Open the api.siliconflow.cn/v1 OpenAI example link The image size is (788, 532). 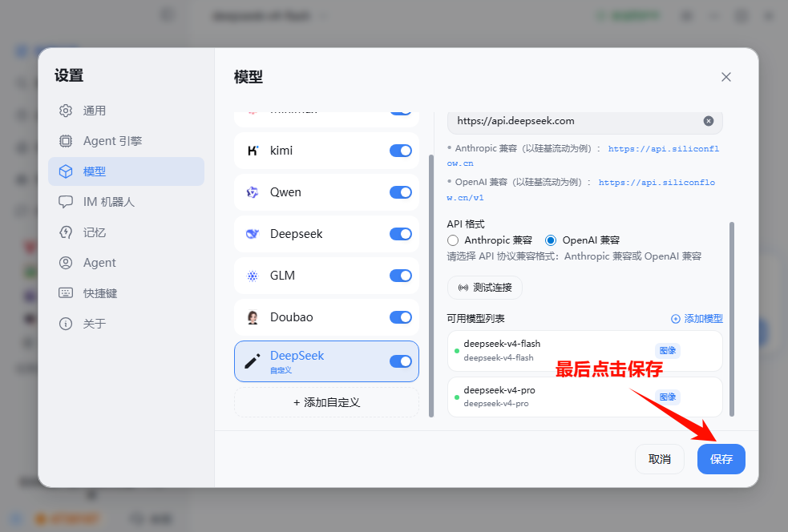657,183
